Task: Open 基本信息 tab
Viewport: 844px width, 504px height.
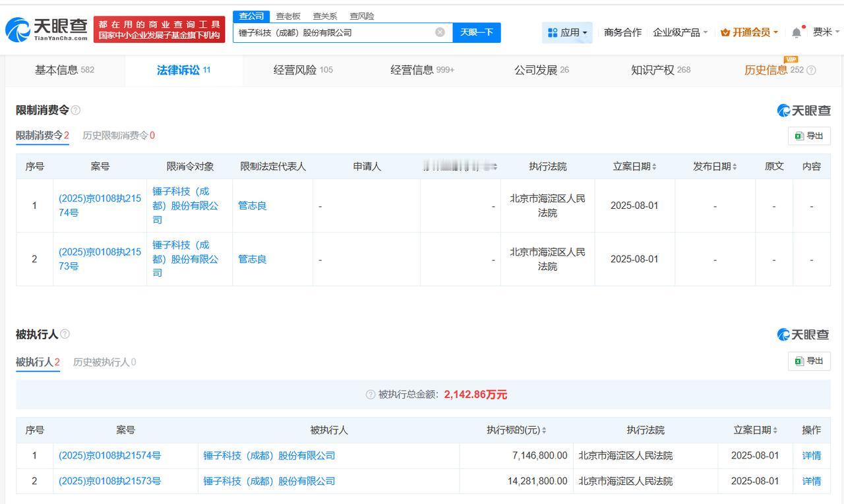Action: click(x=65, y=70)
